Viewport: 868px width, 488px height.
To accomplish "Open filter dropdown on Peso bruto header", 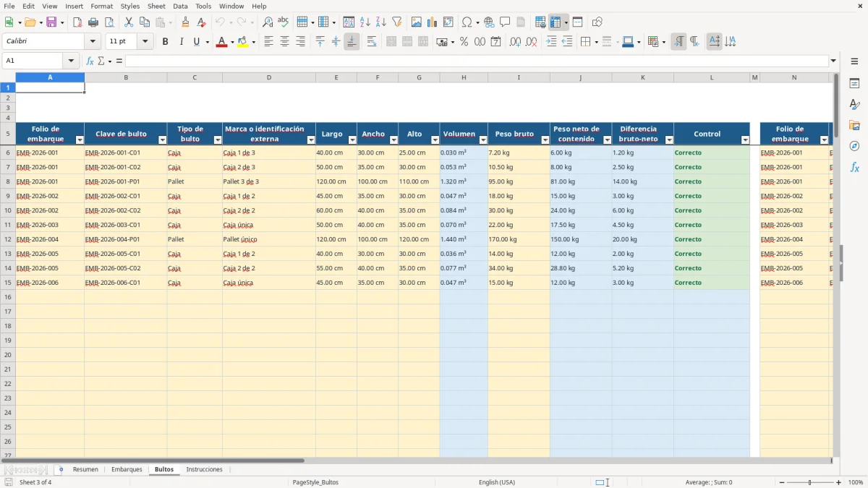I will [545, 140].
